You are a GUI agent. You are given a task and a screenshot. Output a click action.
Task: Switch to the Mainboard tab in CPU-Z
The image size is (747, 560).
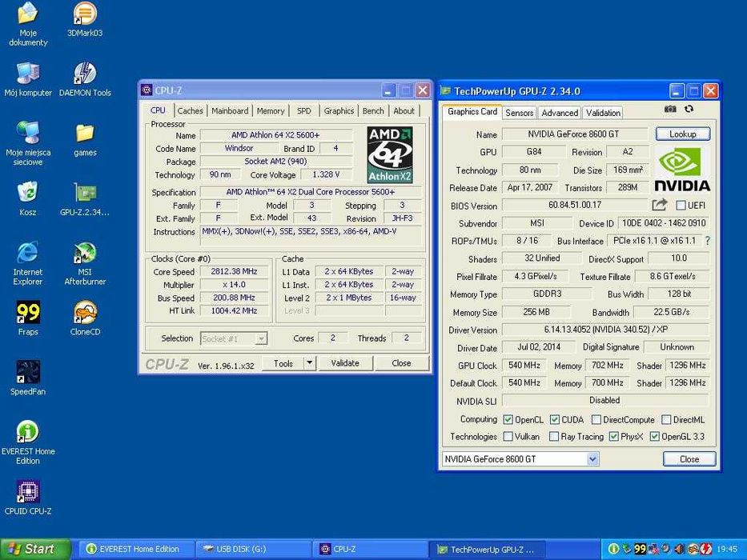[230, 111]
